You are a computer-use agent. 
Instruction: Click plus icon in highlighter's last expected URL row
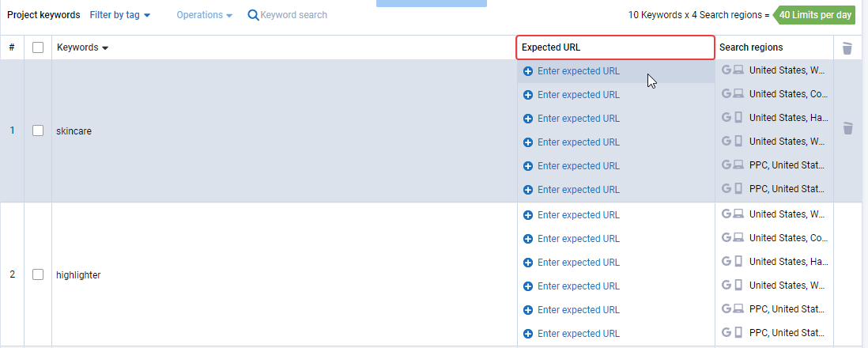pos(528,334)
